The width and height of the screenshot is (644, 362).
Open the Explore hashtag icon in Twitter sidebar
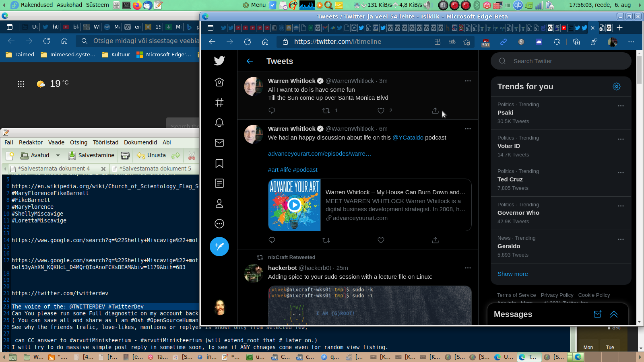(x=219, y=102)
